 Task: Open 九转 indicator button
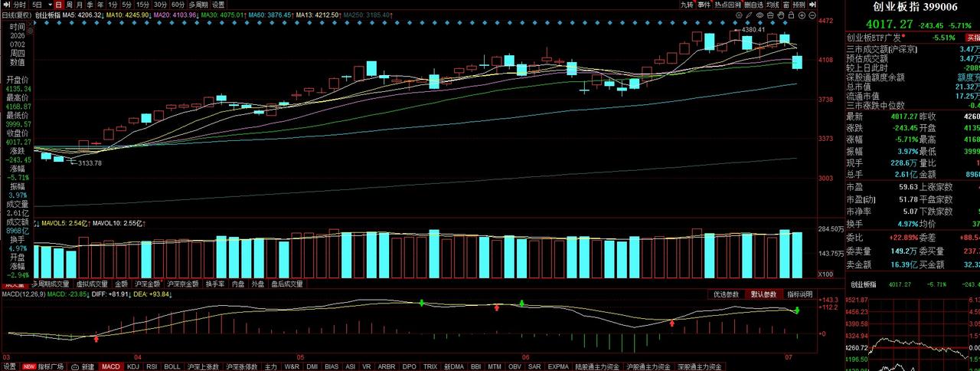[x=686, y=5]
